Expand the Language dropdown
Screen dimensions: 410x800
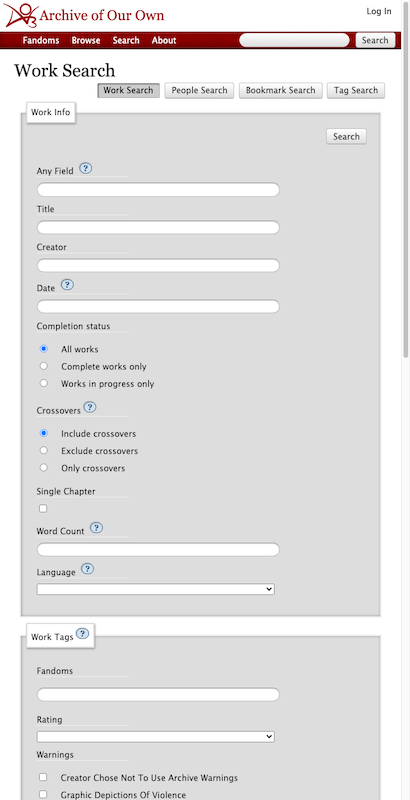tap(156, 589)
